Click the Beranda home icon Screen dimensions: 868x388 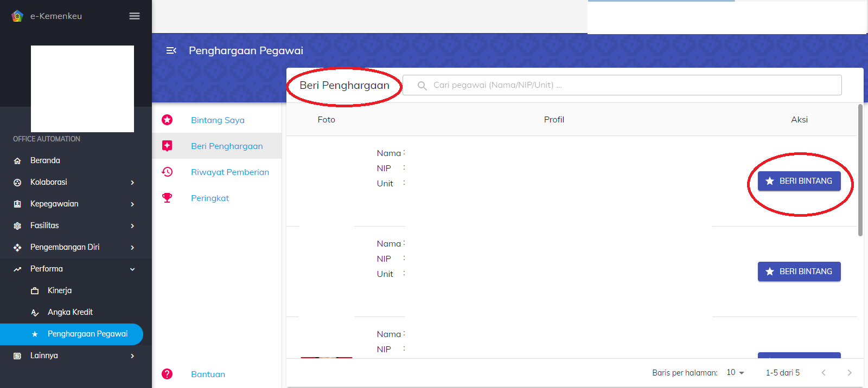(x=17, y=161)
